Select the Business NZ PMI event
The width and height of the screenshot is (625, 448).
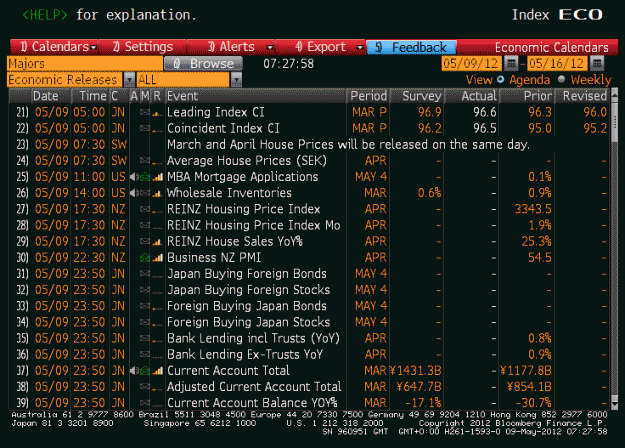click(x=214, y=257)
